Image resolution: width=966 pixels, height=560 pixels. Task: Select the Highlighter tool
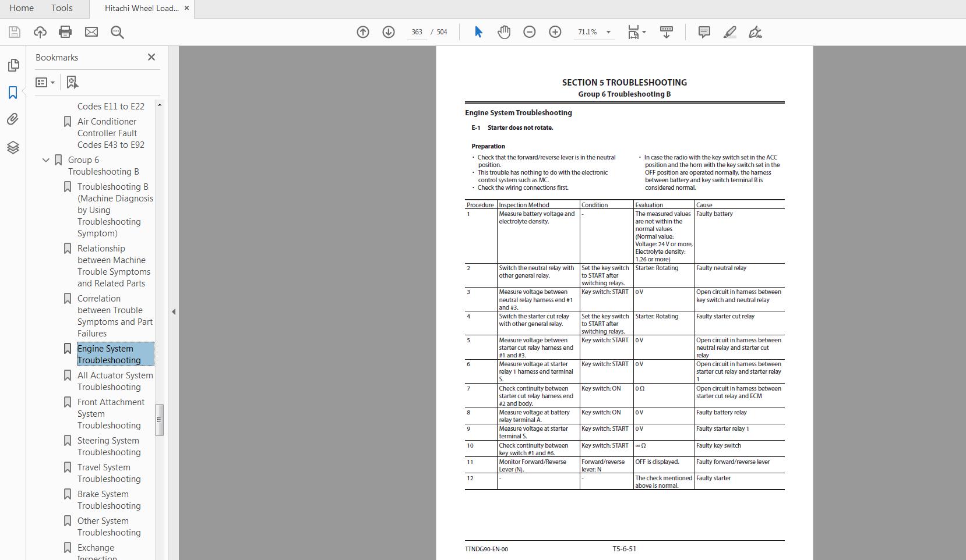pyautogui.click(x=729, y=32)
